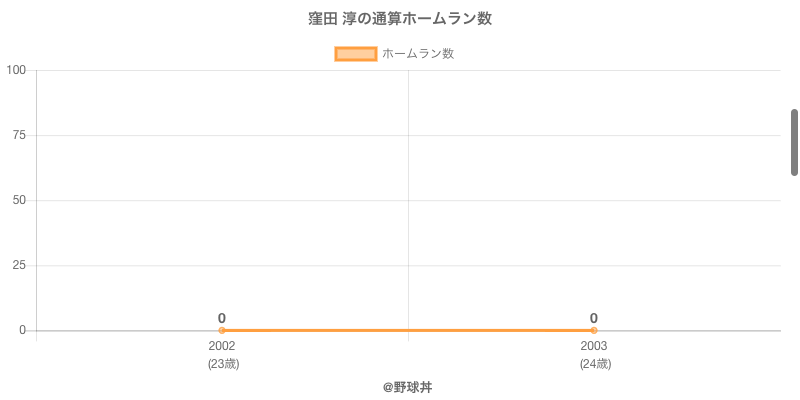The image size is (800, 400).
Task: Click the center vertical gridline
Action: click(x=408, y=200)
